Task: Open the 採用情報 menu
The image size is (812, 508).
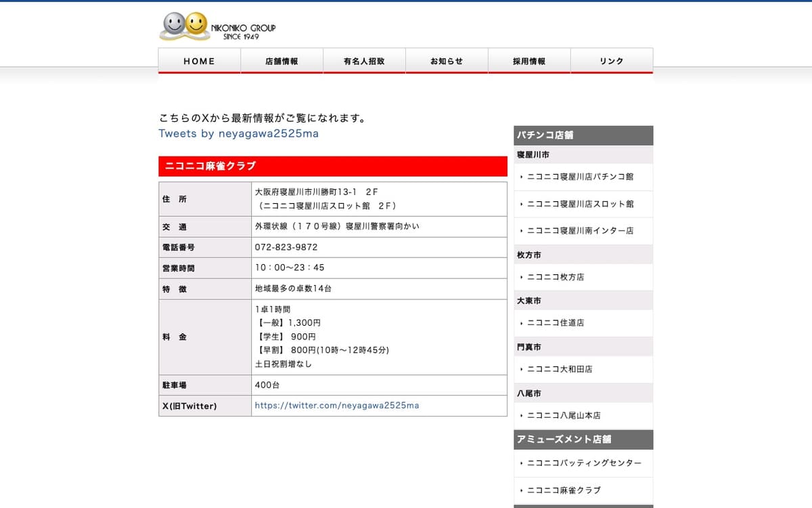Action: (x=529, y=61)
